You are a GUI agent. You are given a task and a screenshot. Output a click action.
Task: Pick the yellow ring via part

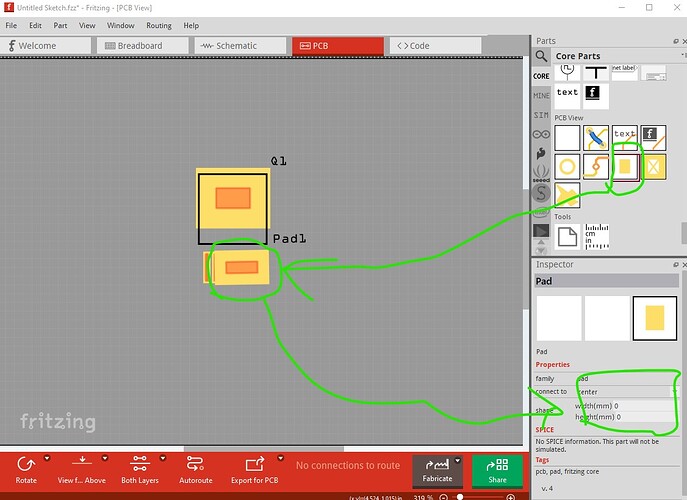point(567,167)
